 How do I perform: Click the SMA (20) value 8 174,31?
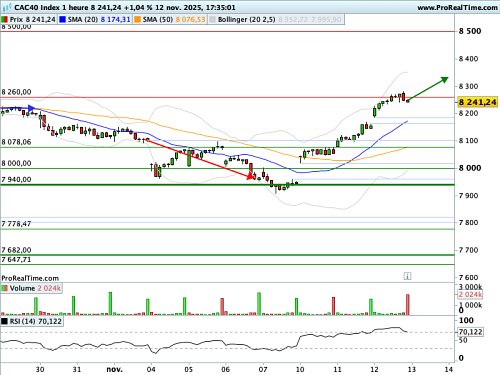115,20
